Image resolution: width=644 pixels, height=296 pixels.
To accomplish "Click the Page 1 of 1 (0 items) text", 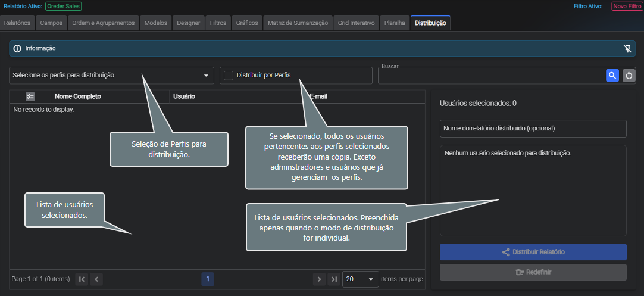I will (40, 279).
